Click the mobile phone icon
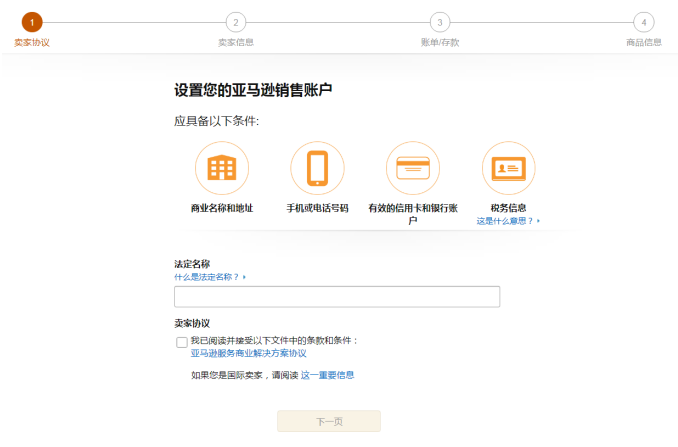Screen dimensions: 678x447 (317, 168)
